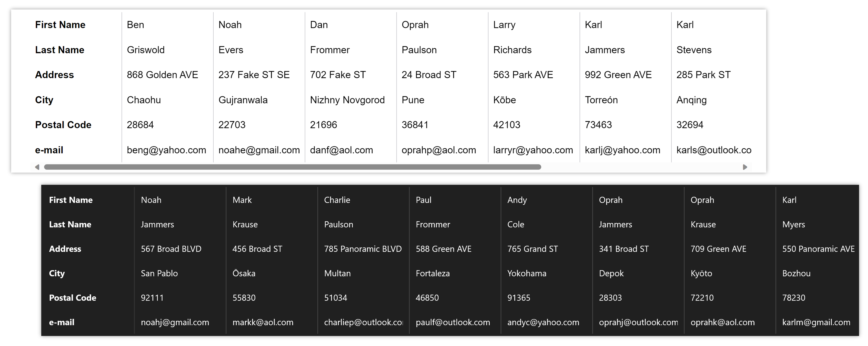Viewport: 868px width, 346px height.
Task: Click first name 'Mark'
Action: pyautogui.click(x=242, y=200)
